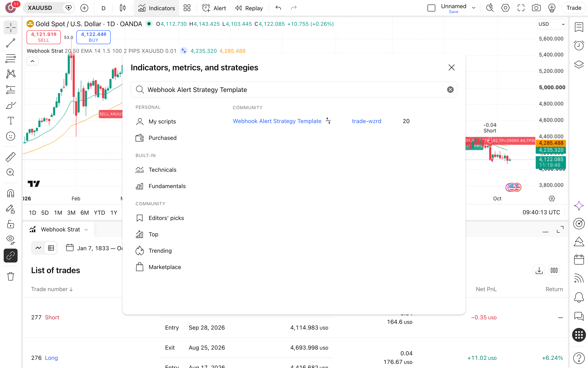Open the emoji and stickers tool
Viewport: 588px width, 368px height.
click(10, 136)
